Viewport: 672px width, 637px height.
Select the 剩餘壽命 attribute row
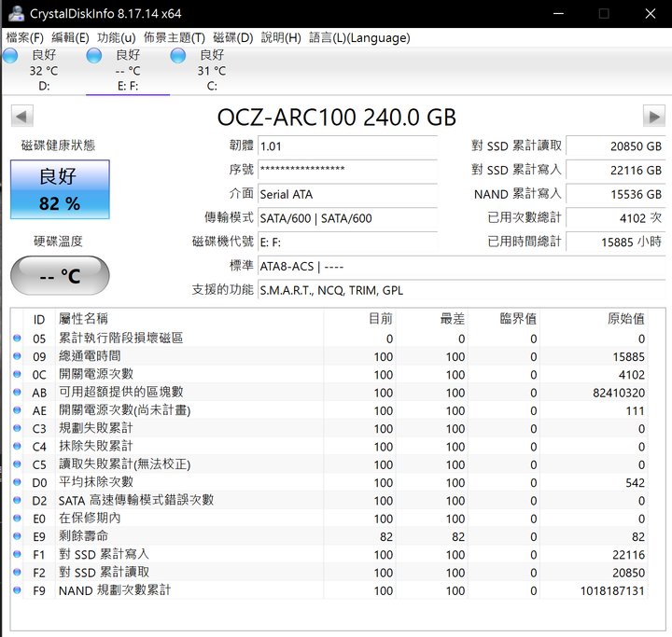click(x=329, y=536)
